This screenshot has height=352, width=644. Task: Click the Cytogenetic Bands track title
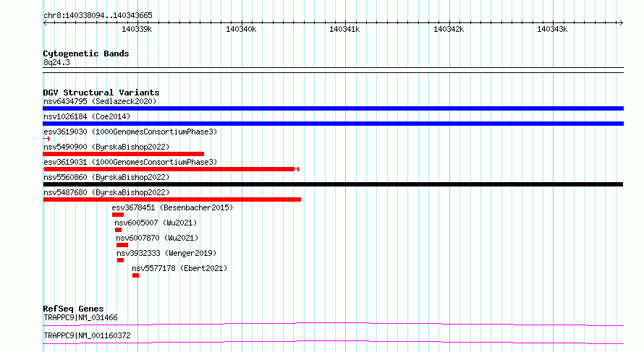coord(86,53)
